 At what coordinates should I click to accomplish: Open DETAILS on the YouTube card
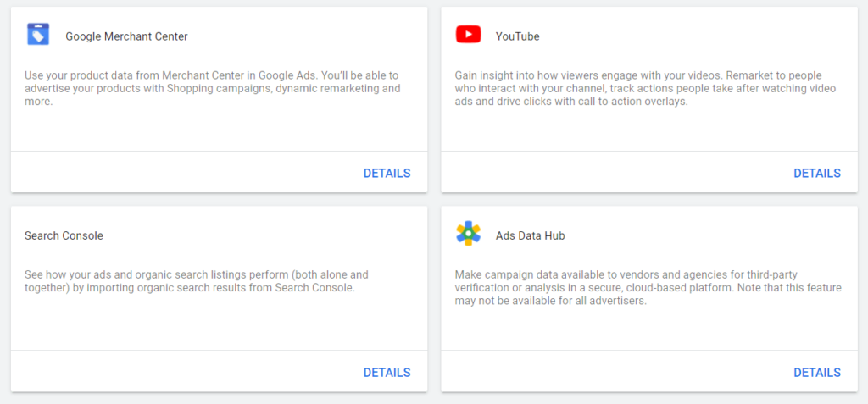click(x=817, y=174)
